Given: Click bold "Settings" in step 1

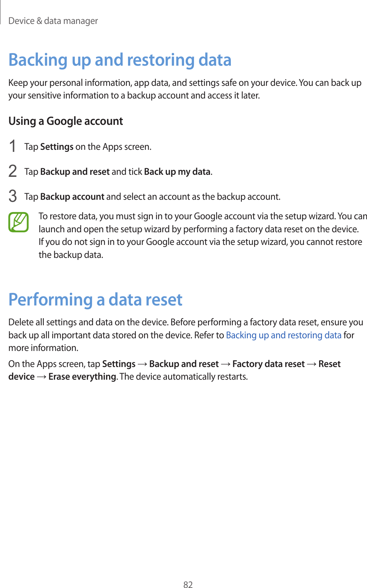Looking at the screenshot, I should 57,147.
